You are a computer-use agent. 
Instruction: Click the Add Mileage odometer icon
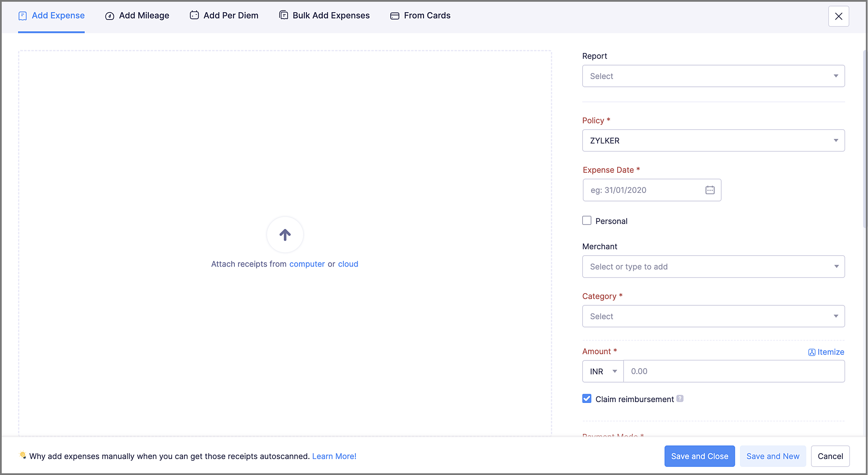[x=110, y=16]
